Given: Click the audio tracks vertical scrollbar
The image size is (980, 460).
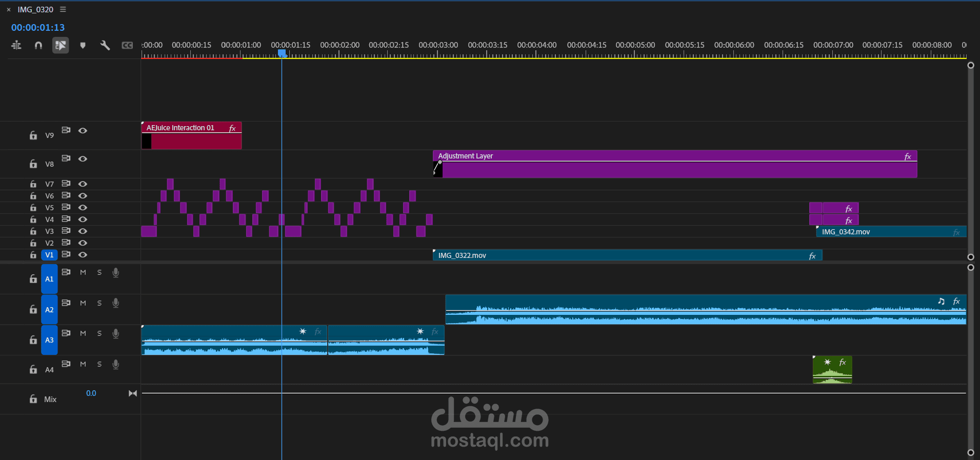Looking at the screenshot, I should (x=970, y=360).
